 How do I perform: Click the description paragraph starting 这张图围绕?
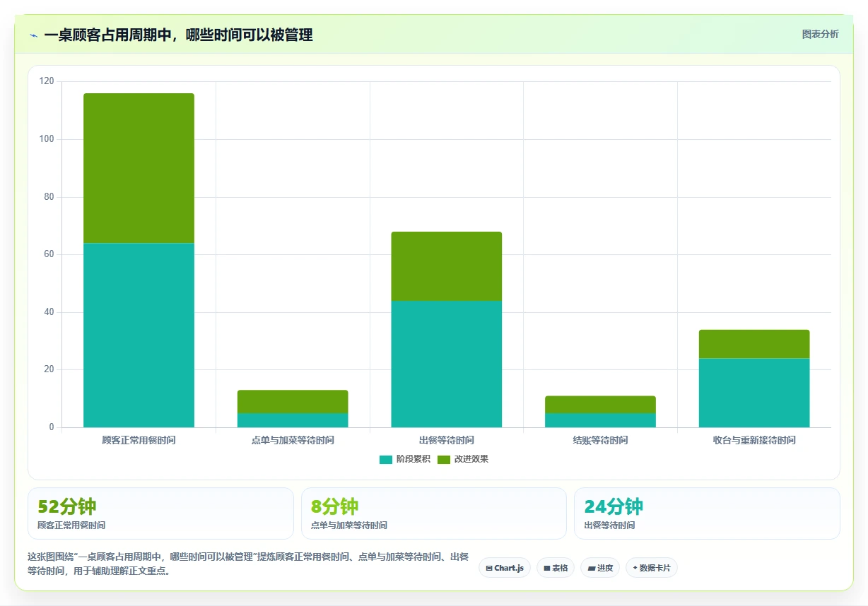[x=248, y=564]
